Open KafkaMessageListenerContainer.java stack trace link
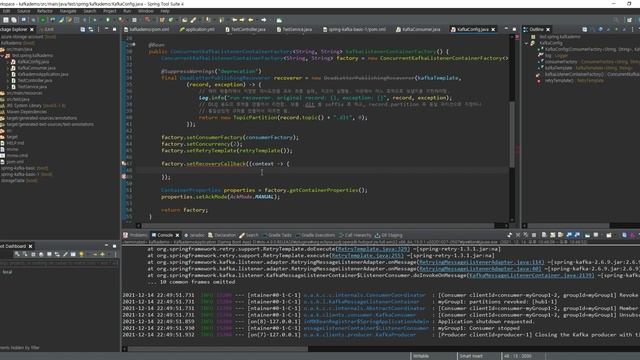The image size is (640, 360). (531, 276)
